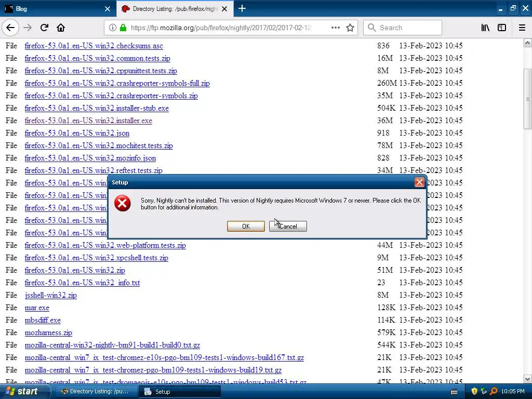Close the Setup dialog with red X
This screenshot has height=399, width=532.
(x=419, y=182)
